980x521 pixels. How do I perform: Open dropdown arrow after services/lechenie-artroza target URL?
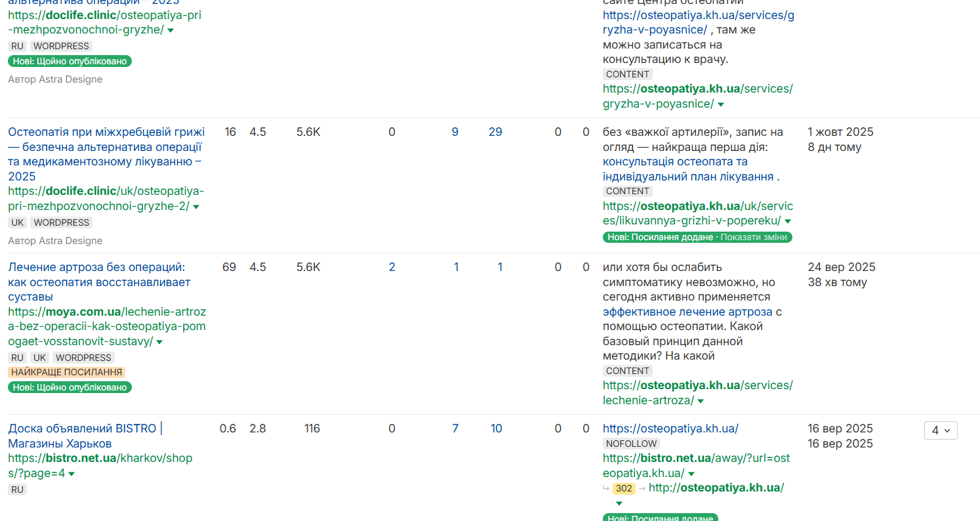click(701, 401)
